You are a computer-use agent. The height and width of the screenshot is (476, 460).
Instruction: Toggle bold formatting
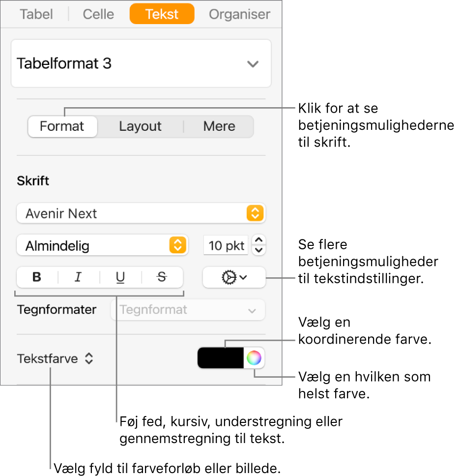pyautogui.click(x=37, y=277)
